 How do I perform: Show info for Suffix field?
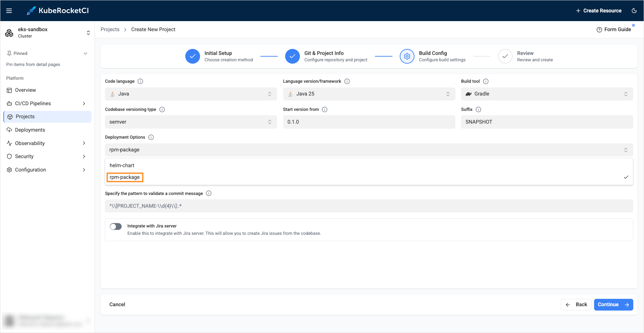(478, 110)
